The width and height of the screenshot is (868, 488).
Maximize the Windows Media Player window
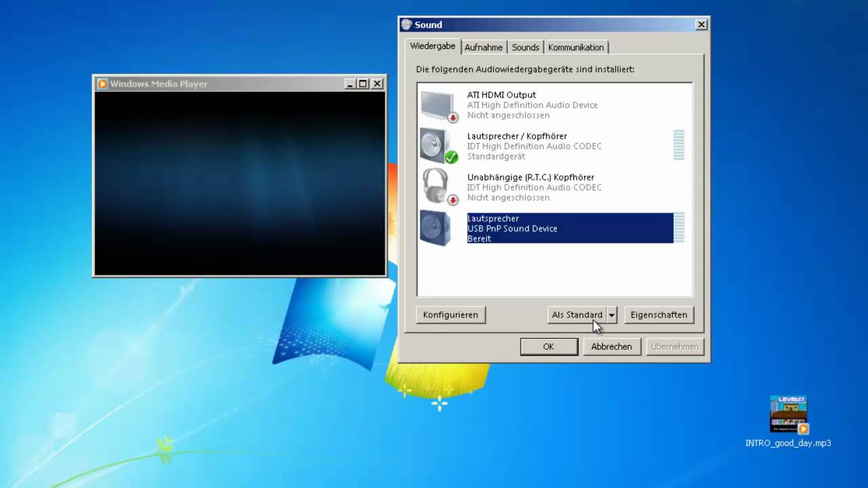pos(363,84)
